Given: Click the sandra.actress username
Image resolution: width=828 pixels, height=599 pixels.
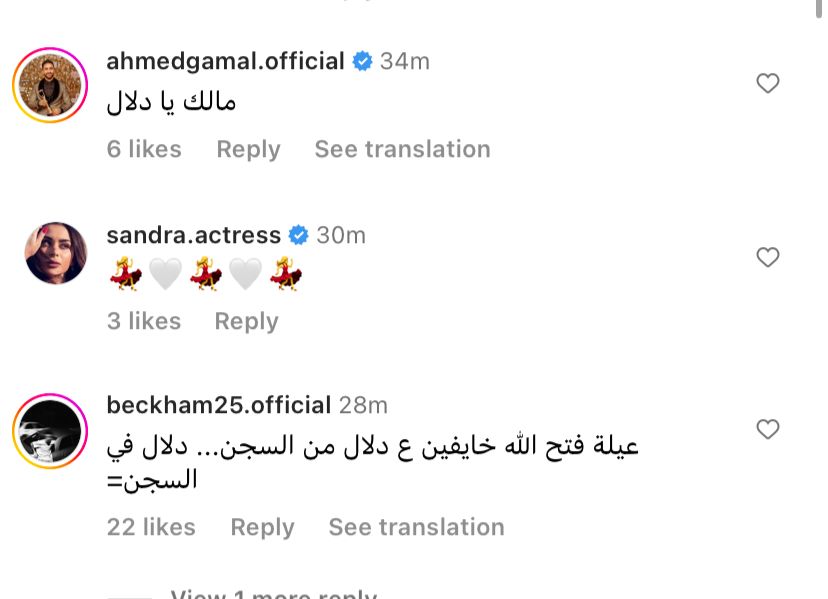Looking at the screenshot, I should pyautogui.click(x=193, y=235).
